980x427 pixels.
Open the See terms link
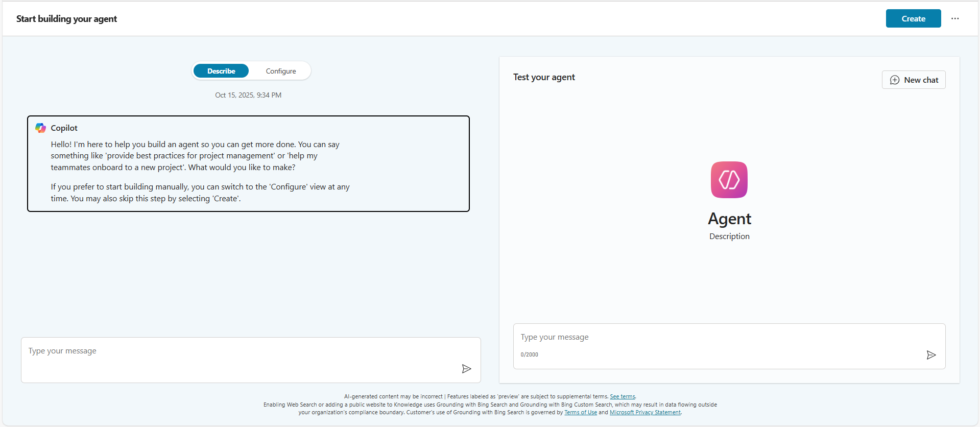pyautogui.click(x=622, y=396)
